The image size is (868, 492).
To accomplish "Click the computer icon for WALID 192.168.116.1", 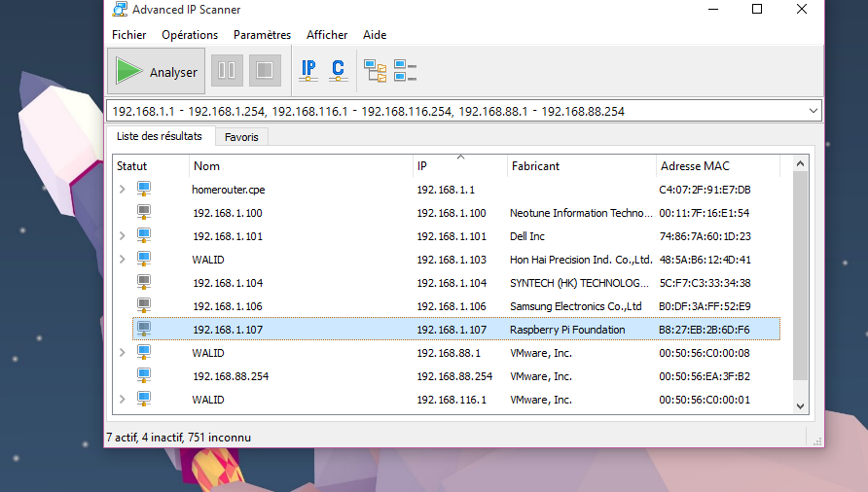I will point(144,399).
